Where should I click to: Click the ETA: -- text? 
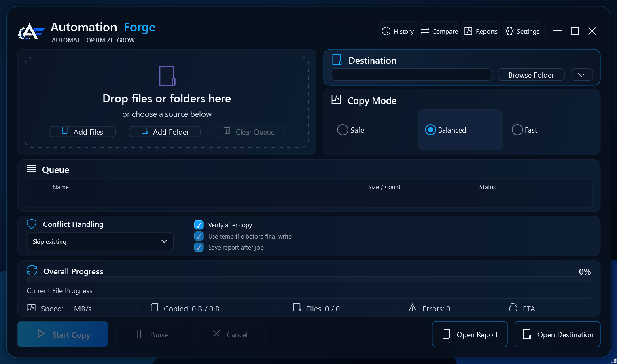click(x=534, y=309)
